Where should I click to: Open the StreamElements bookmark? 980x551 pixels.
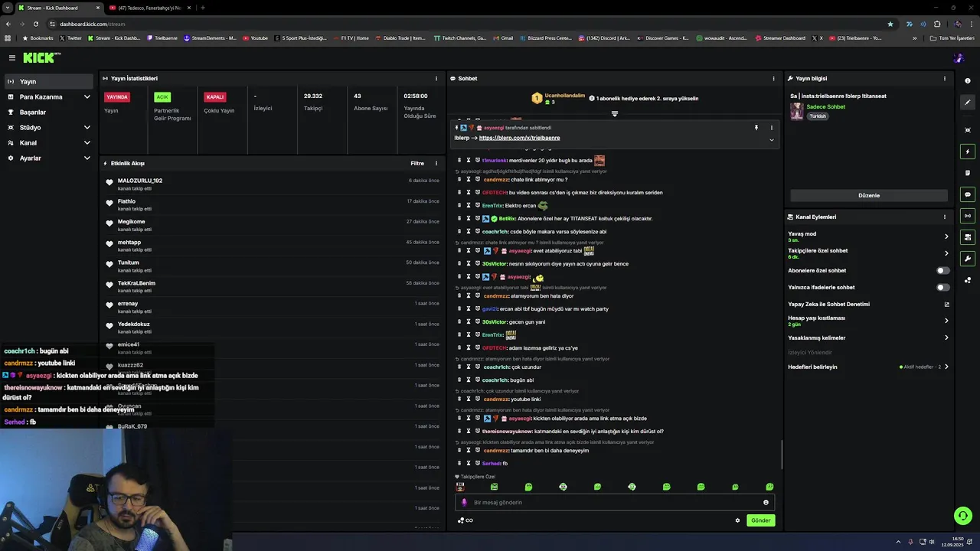tap(210, 37)
